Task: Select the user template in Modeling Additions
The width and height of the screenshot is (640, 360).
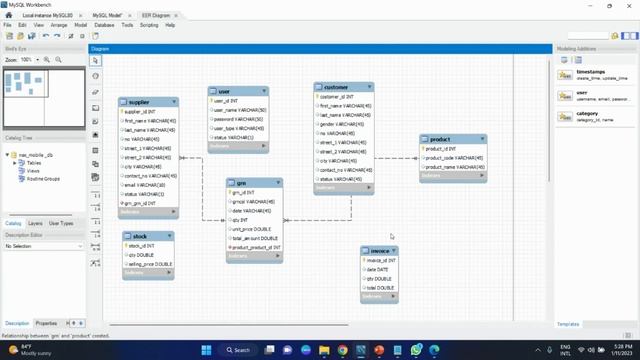Action: pyautogui.click(x=596, y=96)
